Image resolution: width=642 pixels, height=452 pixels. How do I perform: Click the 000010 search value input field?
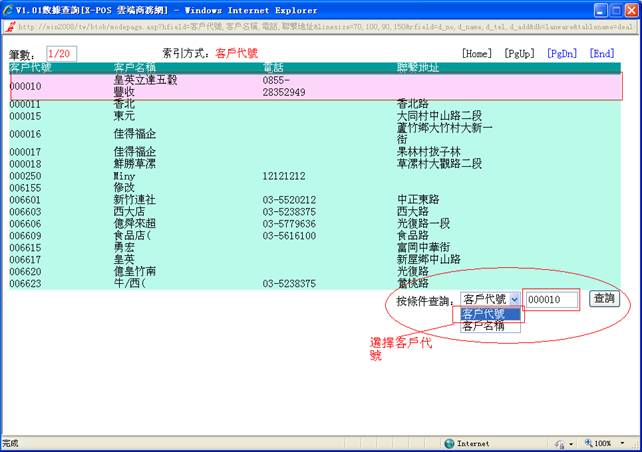click(x=552, y=299)
